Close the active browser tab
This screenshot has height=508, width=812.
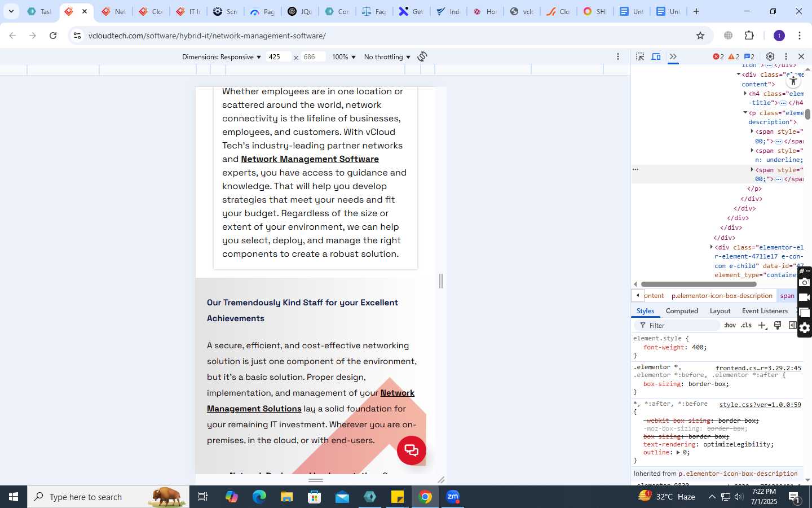[85, 11]
